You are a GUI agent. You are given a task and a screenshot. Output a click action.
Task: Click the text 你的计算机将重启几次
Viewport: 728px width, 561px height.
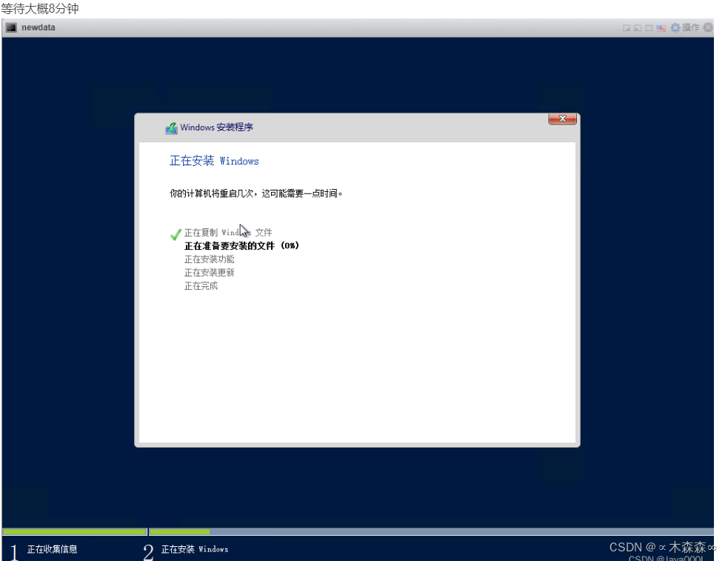tap(211, 193)
